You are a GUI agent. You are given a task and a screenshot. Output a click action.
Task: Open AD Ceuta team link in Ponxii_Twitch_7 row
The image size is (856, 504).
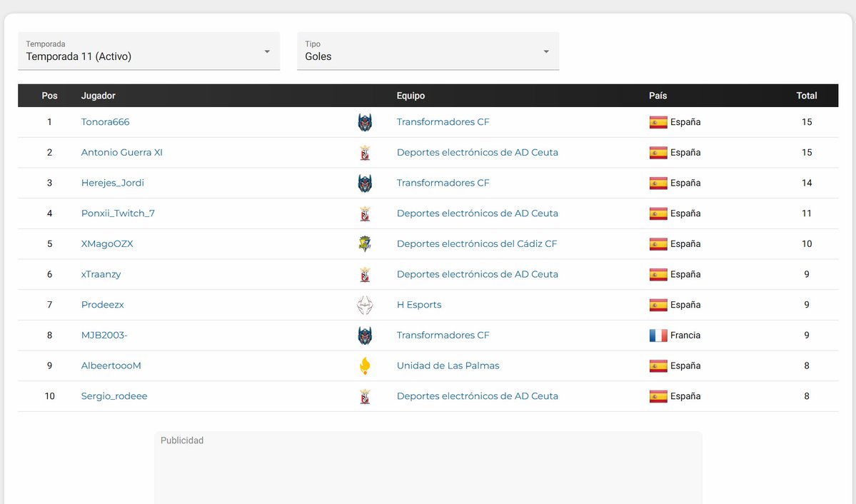click(x=477, y=213)
